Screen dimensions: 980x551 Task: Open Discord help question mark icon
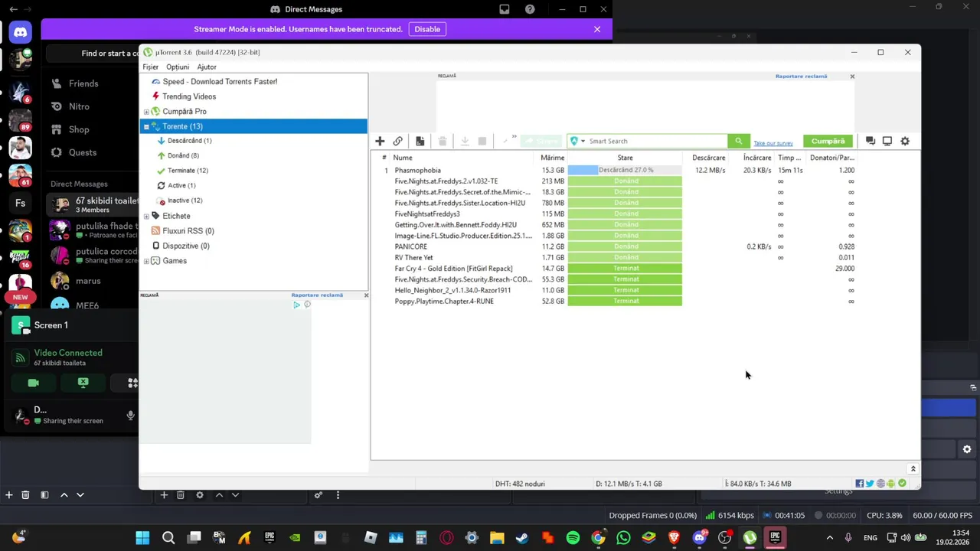coord(530,9)
